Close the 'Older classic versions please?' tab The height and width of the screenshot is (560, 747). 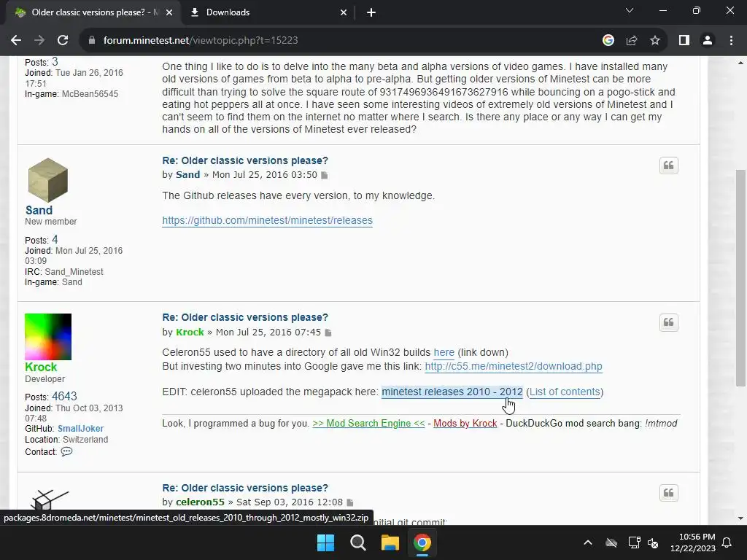click(x=169, y=12)
